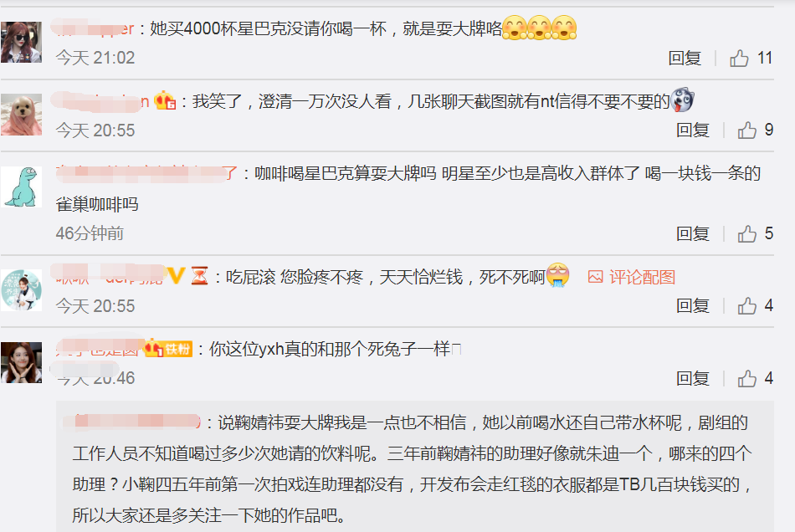
Task: Like the Nestle coffee comment with 5 likes
Action: pyautogui.click(x=746, y=233)
